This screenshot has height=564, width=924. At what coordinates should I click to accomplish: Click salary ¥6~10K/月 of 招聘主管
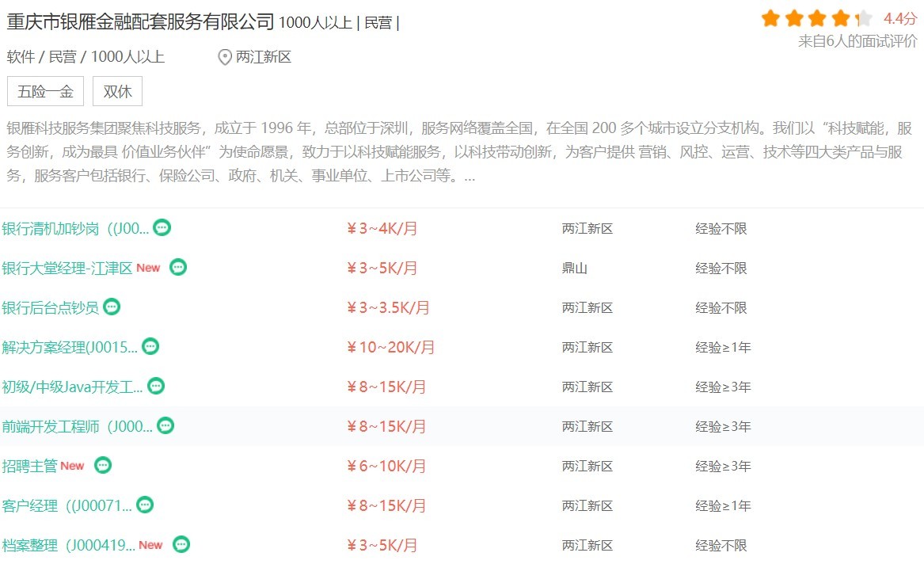coord(386,466)
